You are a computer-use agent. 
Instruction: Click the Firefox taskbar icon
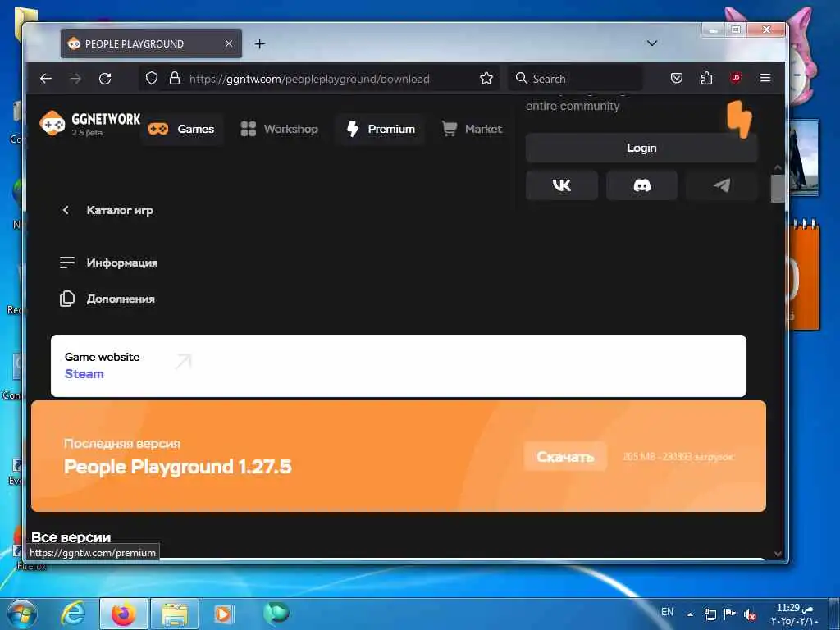(124, 614)
